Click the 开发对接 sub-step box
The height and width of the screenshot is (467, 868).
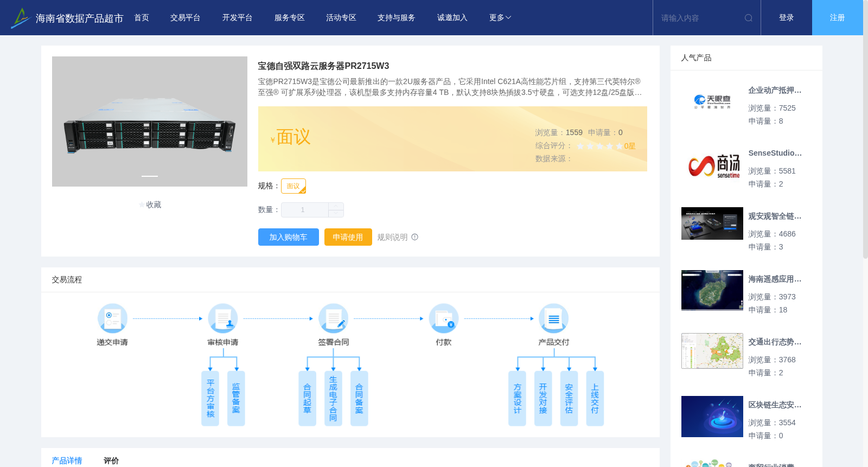(x=543, y=399)
